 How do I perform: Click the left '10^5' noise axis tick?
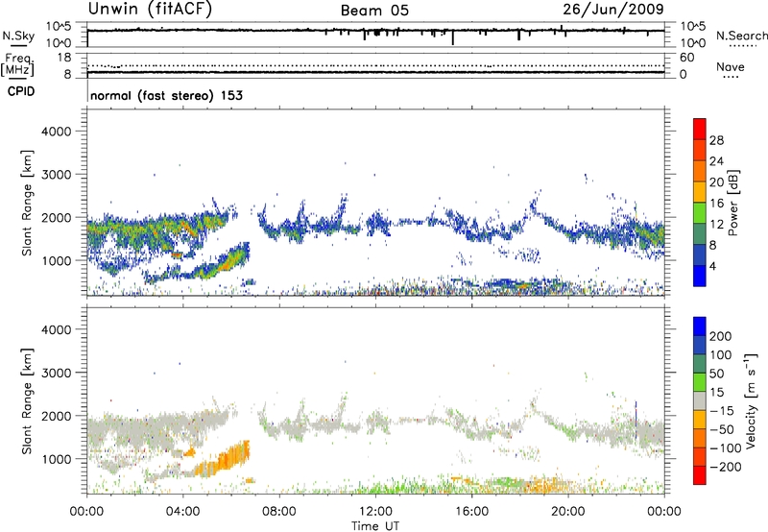59,27
